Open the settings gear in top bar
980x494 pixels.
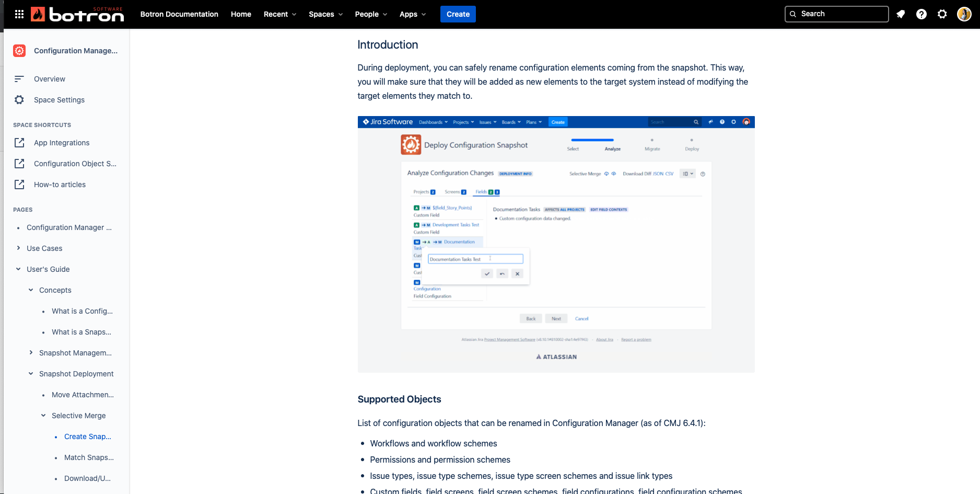coord(942,14)
